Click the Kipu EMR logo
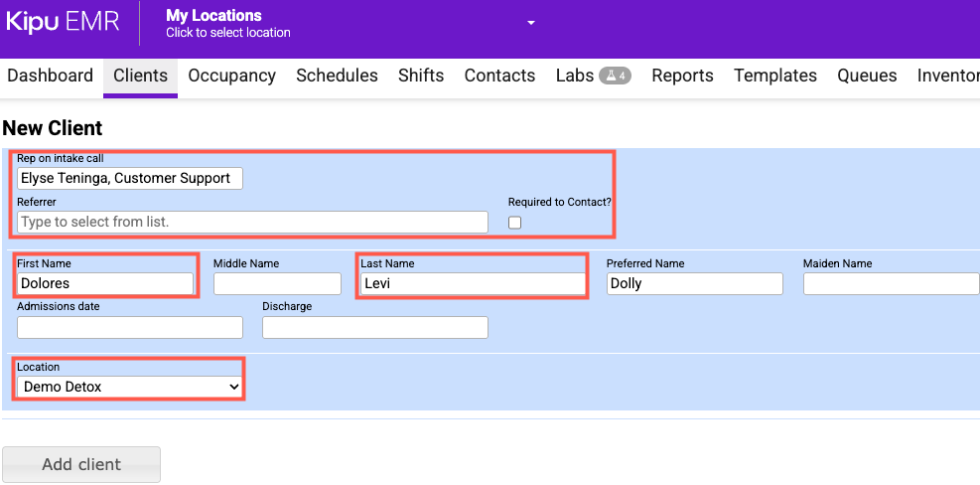980x485 pixels. (62, 22)
